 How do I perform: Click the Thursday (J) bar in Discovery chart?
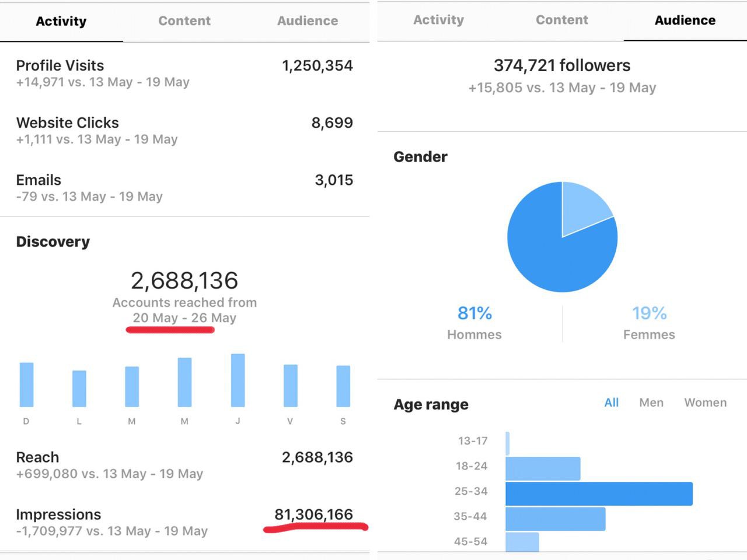[238, 380]
